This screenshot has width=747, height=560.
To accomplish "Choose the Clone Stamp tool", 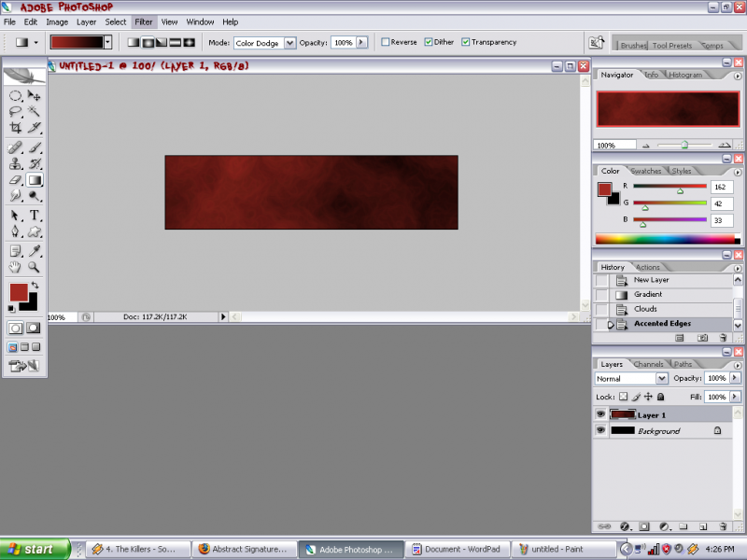I will [15, 164].
